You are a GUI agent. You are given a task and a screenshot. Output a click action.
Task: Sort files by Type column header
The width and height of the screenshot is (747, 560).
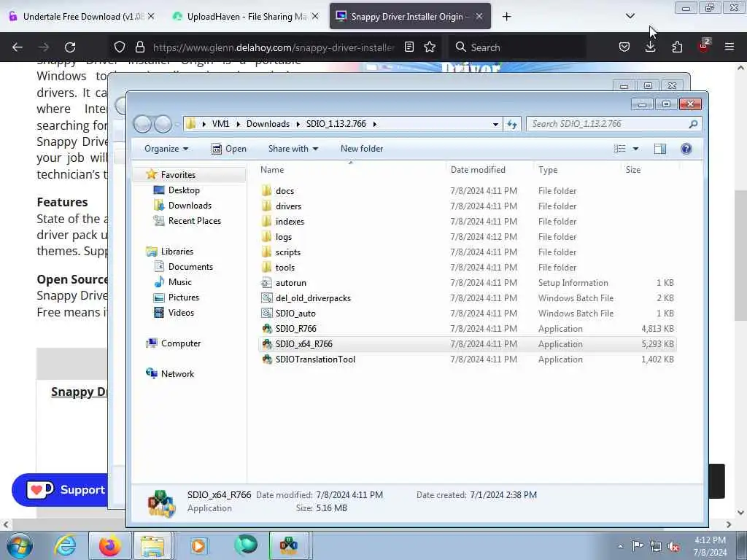(x=548, y=169)
